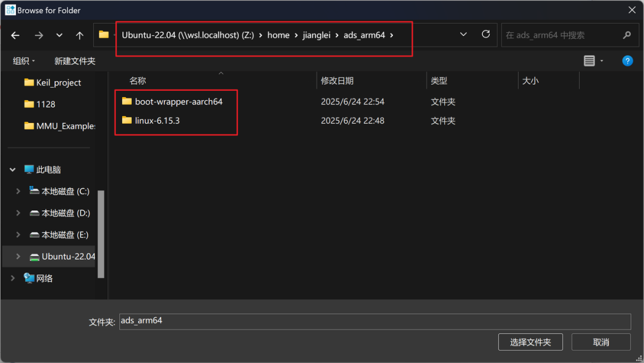Open recent locations dropdown arrow
The width and height of the screenshot is (644, 363).
pos(59,35)
